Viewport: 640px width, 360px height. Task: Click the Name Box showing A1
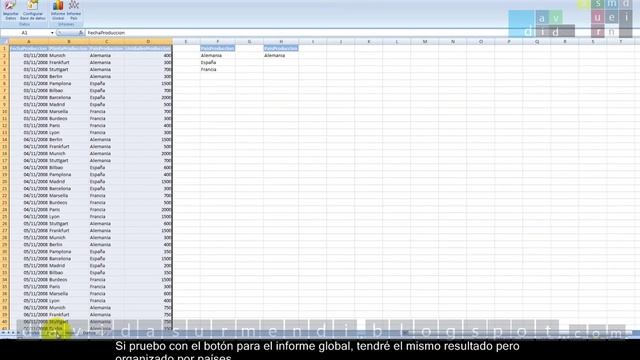[25, 33]
